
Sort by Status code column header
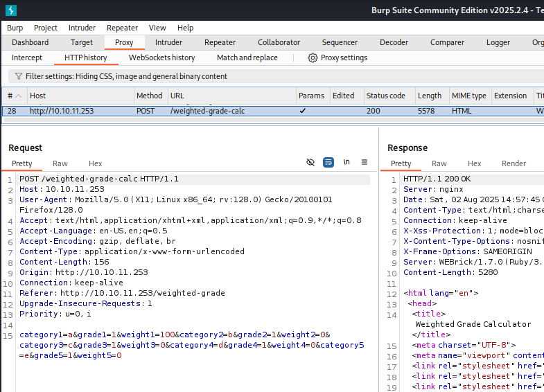tap(386, 96)
